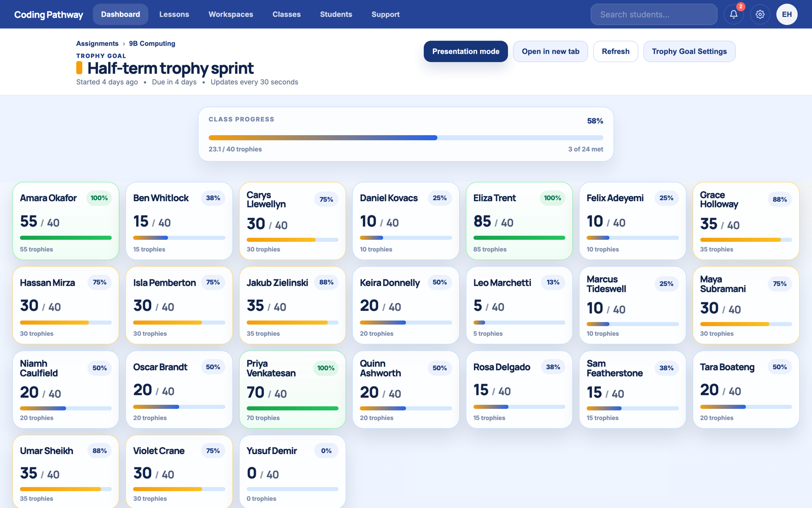Open the Workspaces menu item
The image size is (812, 508).
231,14
